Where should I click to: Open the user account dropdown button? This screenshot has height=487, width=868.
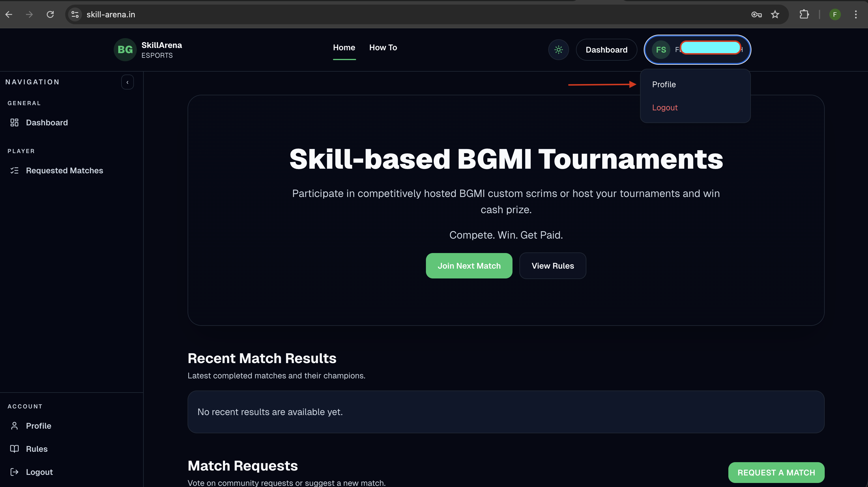point(697,50)
